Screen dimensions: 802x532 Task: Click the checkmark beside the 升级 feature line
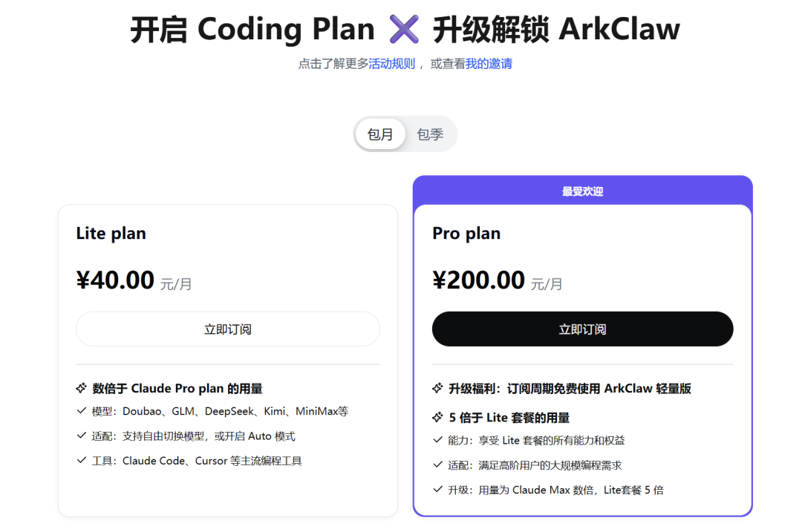point(437,490)
